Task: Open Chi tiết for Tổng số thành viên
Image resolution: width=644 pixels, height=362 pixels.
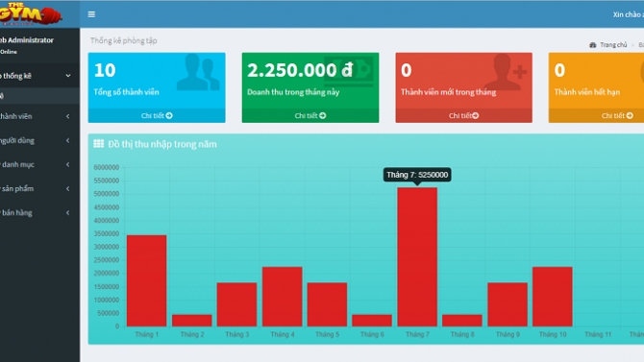Action: pos(157,116)
